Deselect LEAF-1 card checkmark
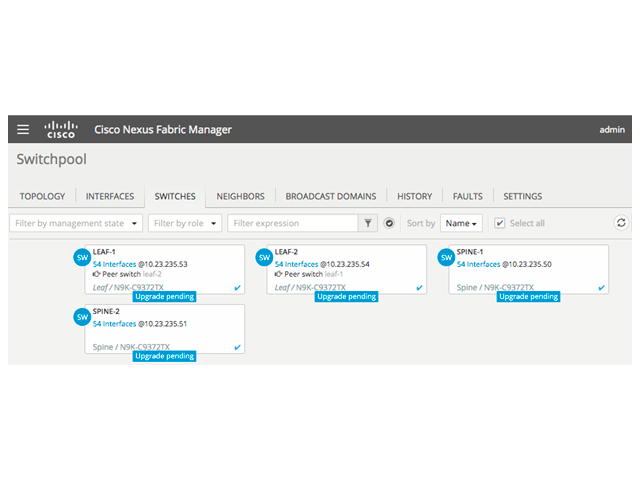Viewport: 640px width, 480px height. [238, 288]
